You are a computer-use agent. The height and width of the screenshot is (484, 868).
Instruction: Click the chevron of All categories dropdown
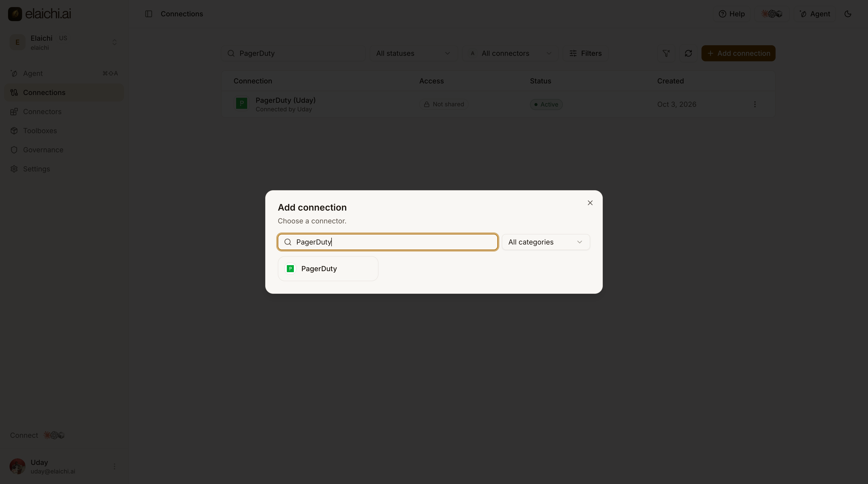pyautogui.click(x=580, y=242)
